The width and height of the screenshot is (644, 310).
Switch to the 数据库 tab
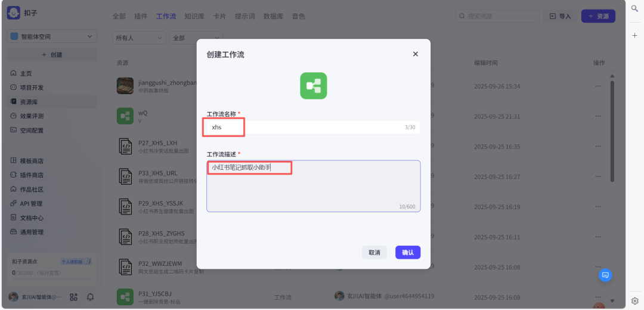[274, 17]
